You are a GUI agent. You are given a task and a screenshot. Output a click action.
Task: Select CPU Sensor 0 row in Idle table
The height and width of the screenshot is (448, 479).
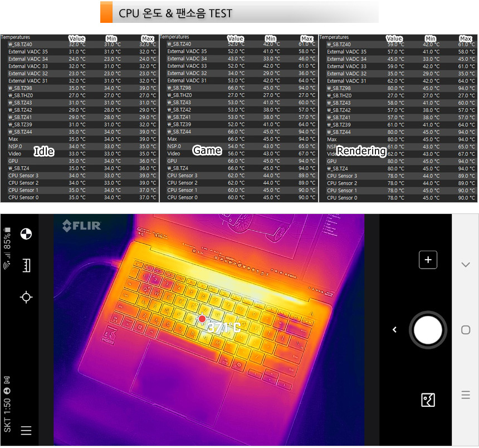point(23,197)
